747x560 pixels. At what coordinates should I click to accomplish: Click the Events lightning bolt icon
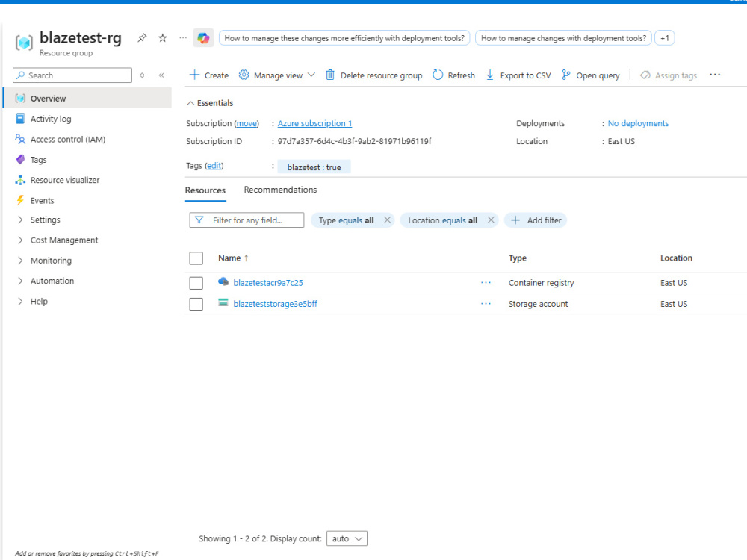click(20, 200)
